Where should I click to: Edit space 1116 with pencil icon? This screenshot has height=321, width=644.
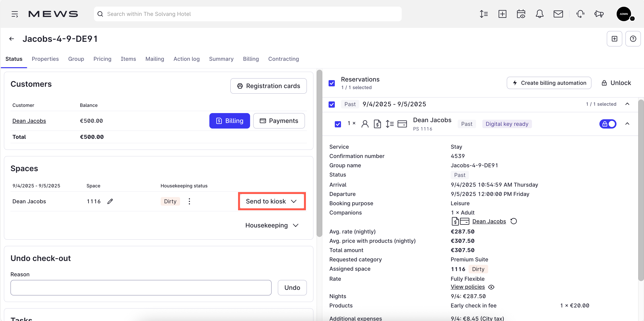tap(110, 201)
